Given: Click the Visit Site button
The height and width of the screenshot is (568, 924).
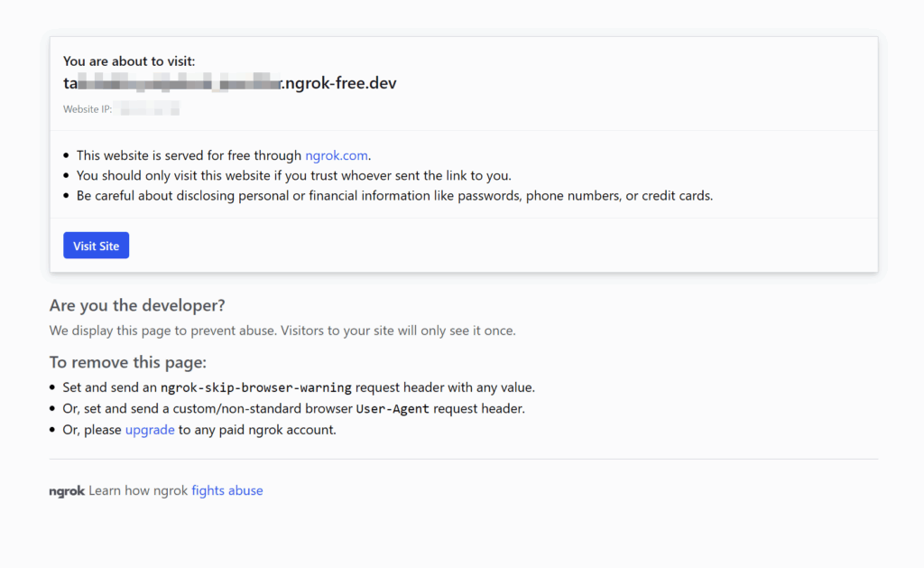Looking at the screenshot, I should pos(96,246).
